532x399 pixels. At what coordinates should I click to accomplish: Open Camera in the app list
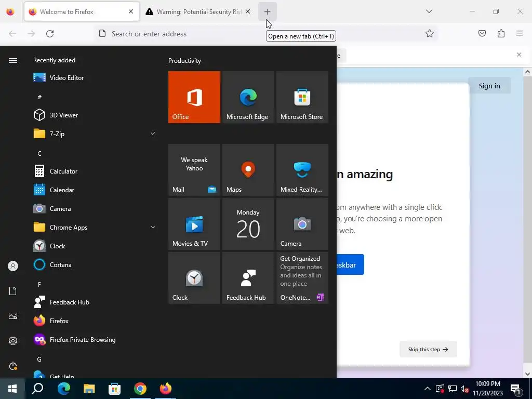pos(95,209)
